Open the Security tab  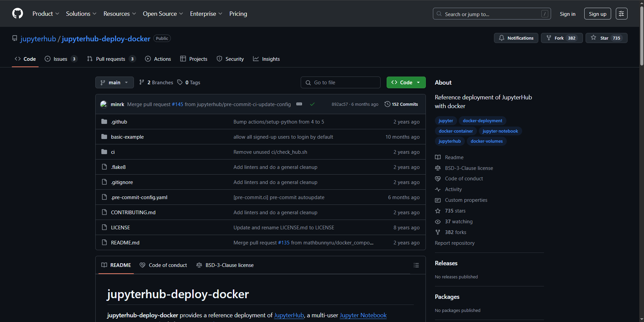pyautogui.click(x=230, y=59)
